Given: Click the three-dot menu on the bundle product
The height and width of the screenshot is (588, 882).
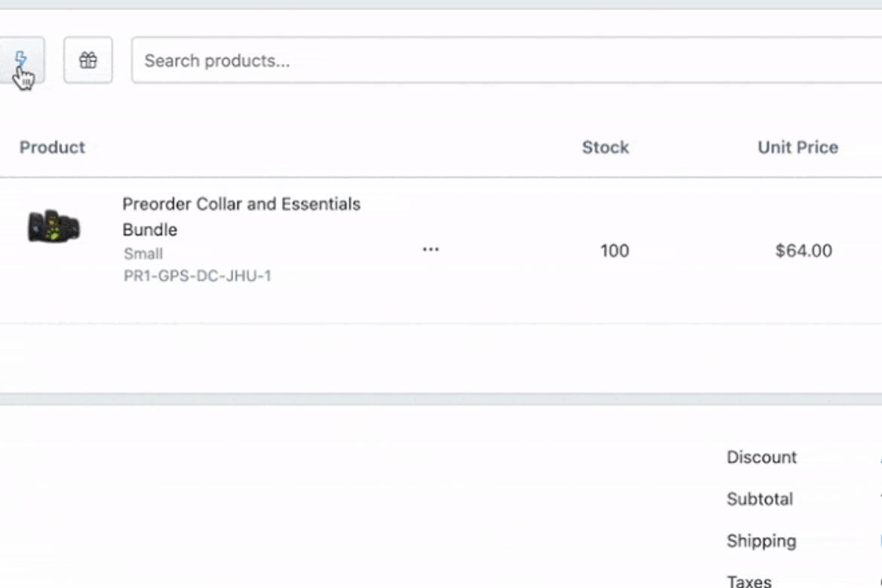Looking at the screenshot, I should click(430, 250).
